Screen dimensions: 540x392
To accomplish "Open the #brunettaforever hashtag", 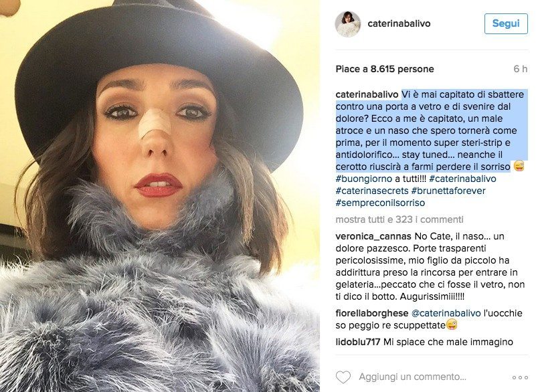I will pos(448,191).
